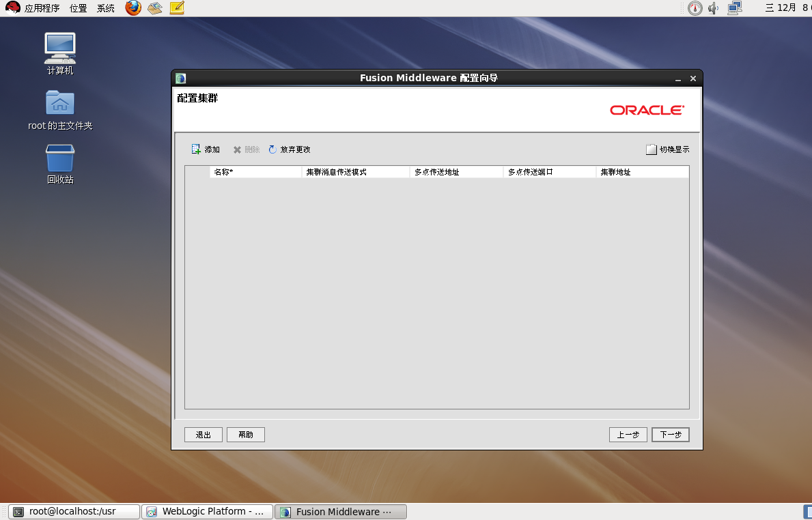Proceed with the 下一步 button
The height and width of the screenshot is (520, 812).
click(671, 435)
